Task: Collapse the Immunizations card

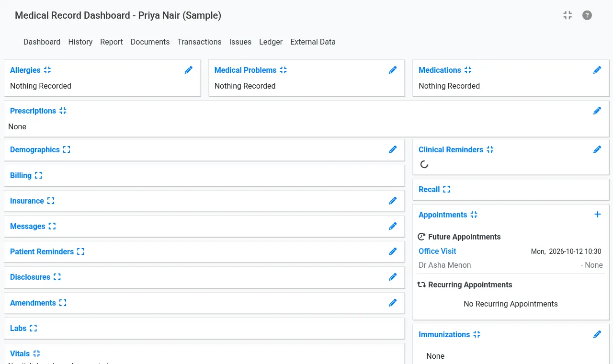Action: 477,334
